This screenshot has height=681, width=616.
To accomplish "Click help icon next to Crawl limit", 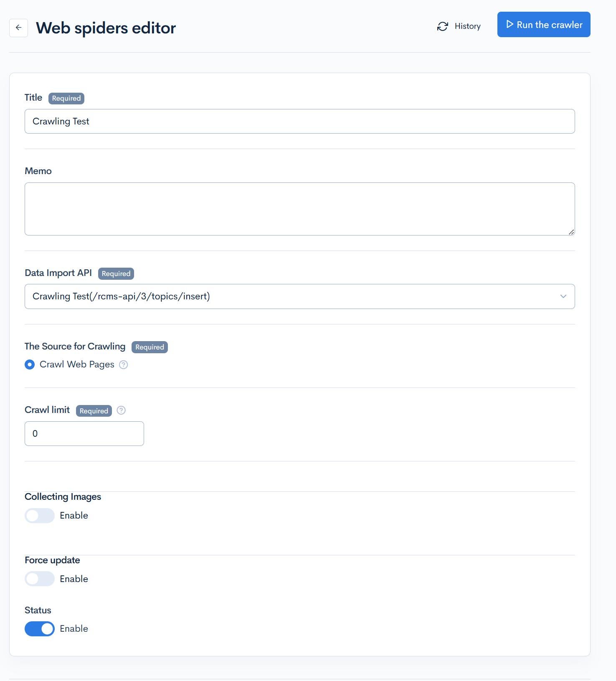I will [121, 410].
